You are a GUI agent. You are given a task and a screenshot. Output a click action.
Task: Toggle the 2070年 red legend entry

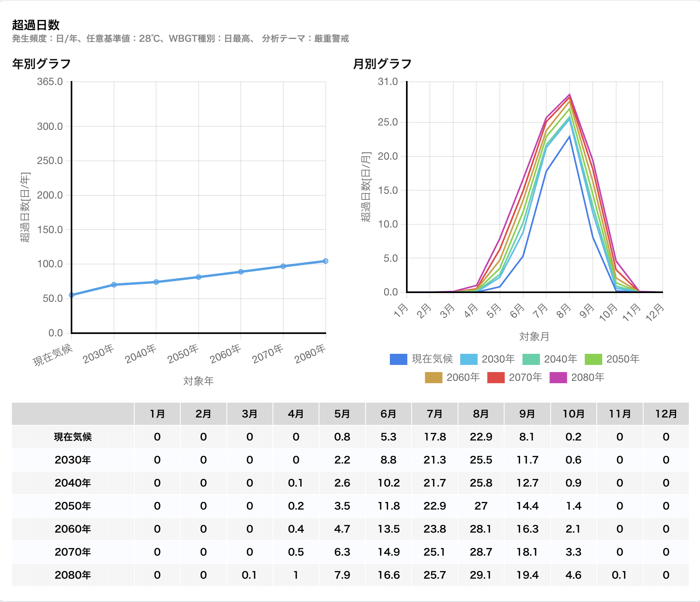[x=514, y=377]
